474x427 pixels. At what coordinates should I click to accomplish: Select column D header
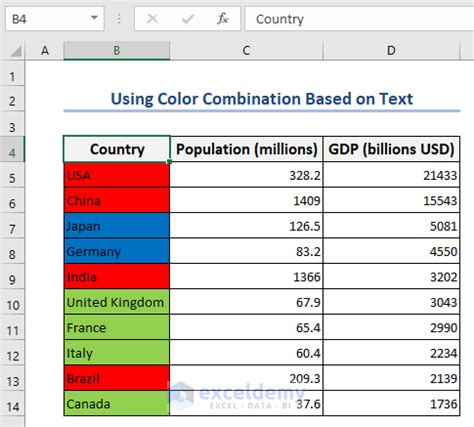391,51
